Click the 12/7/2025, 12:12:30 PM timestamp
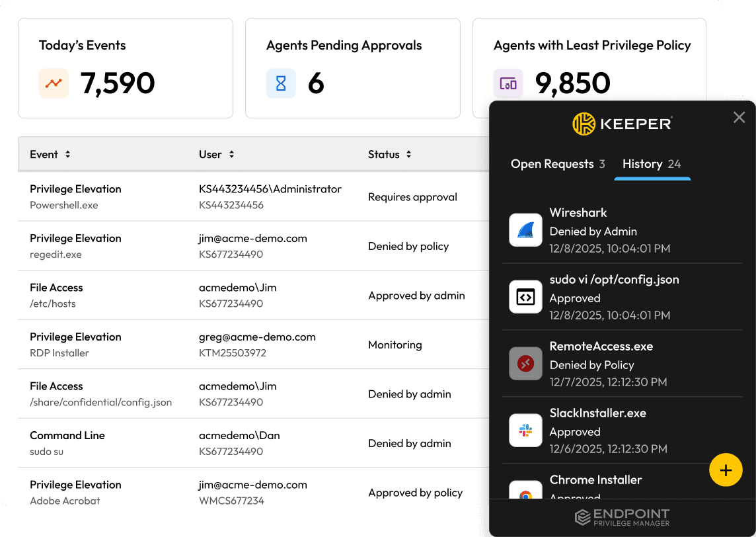 pos(608,382)
